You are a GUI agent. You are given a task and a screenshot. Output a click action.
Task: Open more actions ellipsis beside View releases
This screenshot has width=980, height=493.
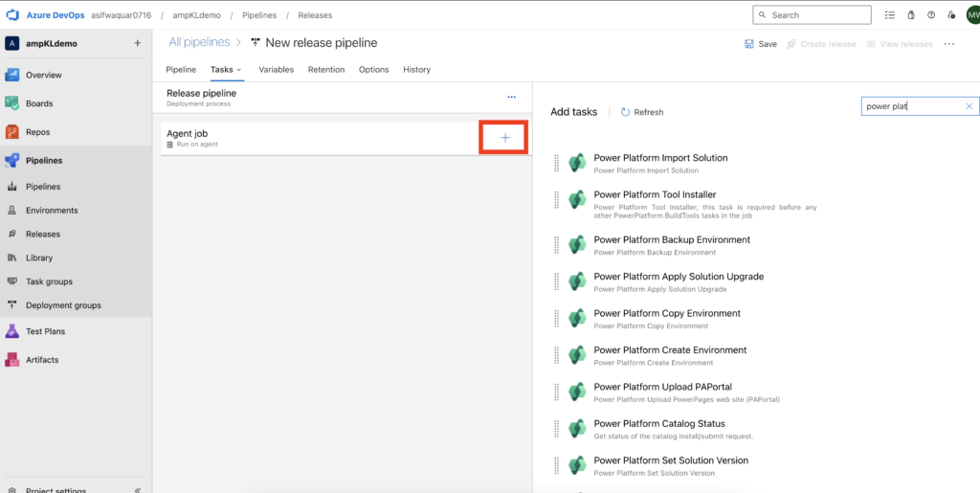tap(949, 44)
